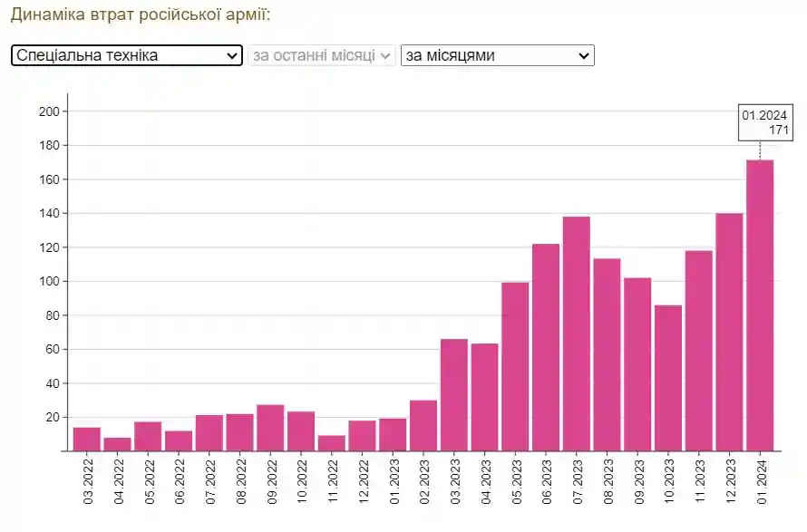Click the 'Динаміка втрат російської армії' heading
The width and height of the screenshot is (807, 532).
click(x=141, y=15)
